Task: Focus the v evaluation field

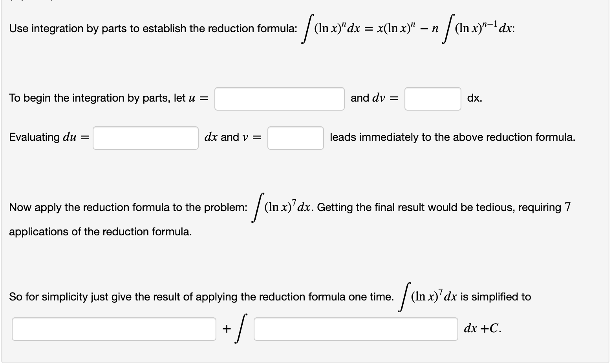Action: (x=295, y=138)
